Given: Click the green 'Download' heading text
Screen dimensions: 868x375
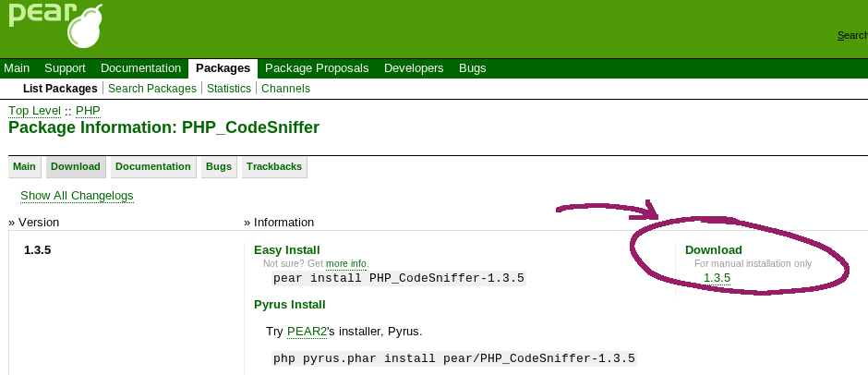Looking at the screenshot, I should (714, 250).
